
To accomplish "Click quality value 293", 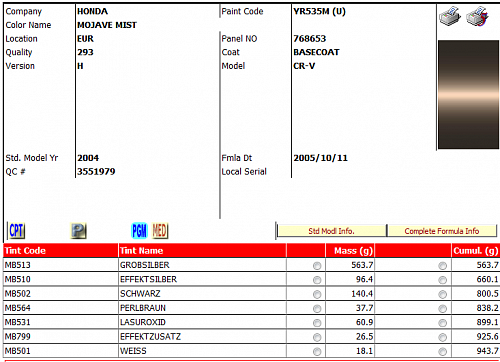I will pos(85,52).
